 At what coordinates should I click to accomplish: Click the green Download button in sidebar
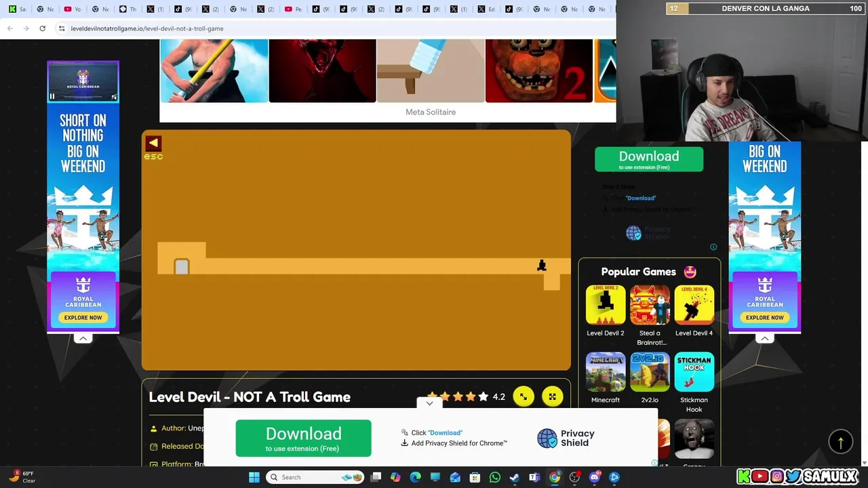pos(649,159)
